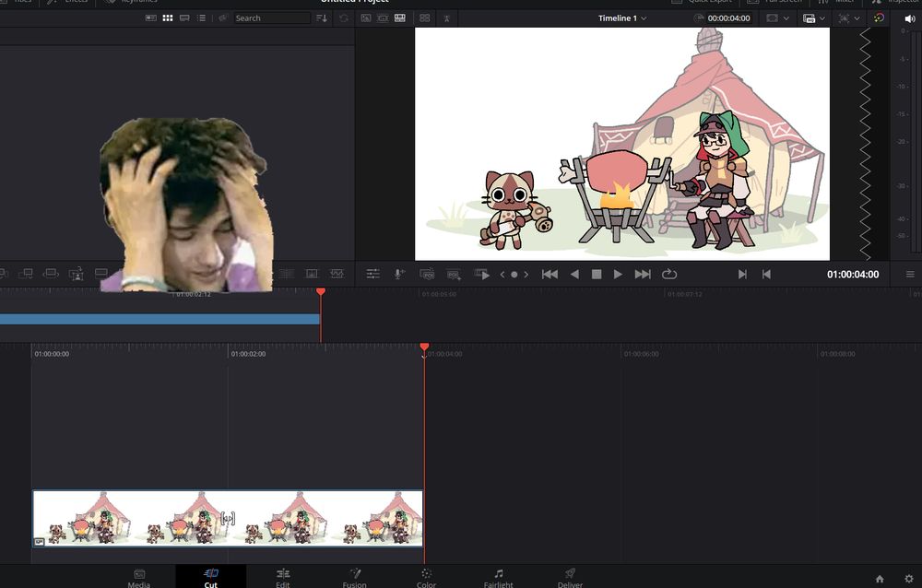The image size is (922, 588).
Task: Click the icon right of the multi-view grid
Action: (447, 18)
